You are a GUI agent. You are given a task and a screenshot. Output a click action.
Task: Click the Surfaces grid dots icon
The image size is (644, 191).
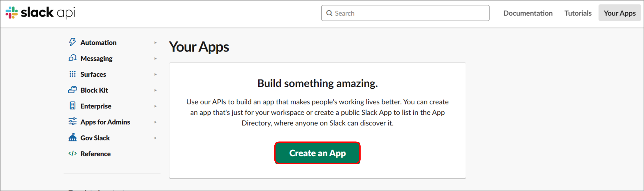pyautogui.click(x=72, y=74)
